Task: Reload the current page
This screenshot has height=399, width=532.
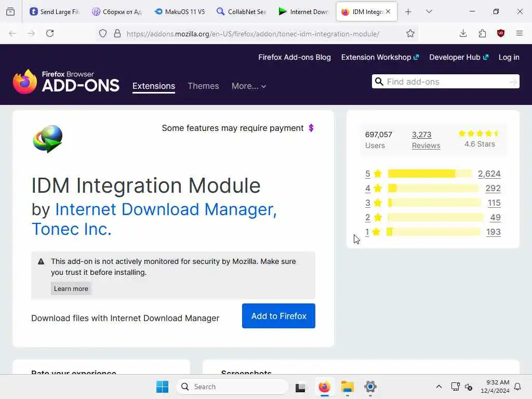Action: 50,33
